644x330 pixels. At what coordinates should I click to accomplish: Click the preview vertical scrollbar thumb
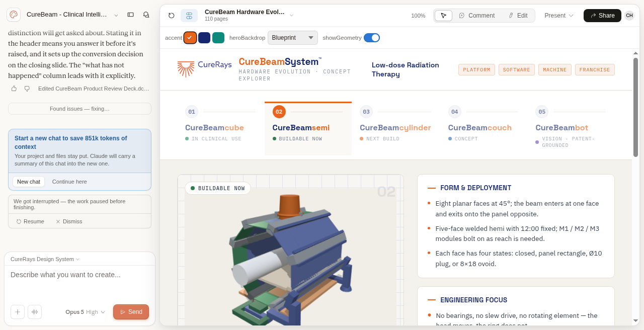(635, 107)
